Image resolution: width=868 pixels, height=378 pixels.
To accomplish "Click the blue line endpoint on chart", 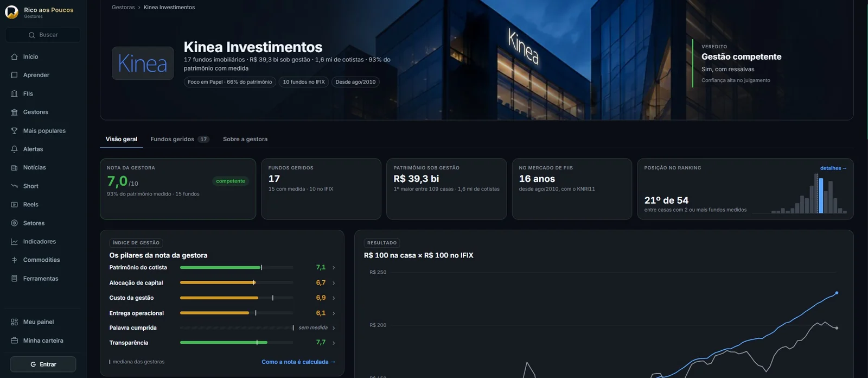I will (x=837, y=293).
